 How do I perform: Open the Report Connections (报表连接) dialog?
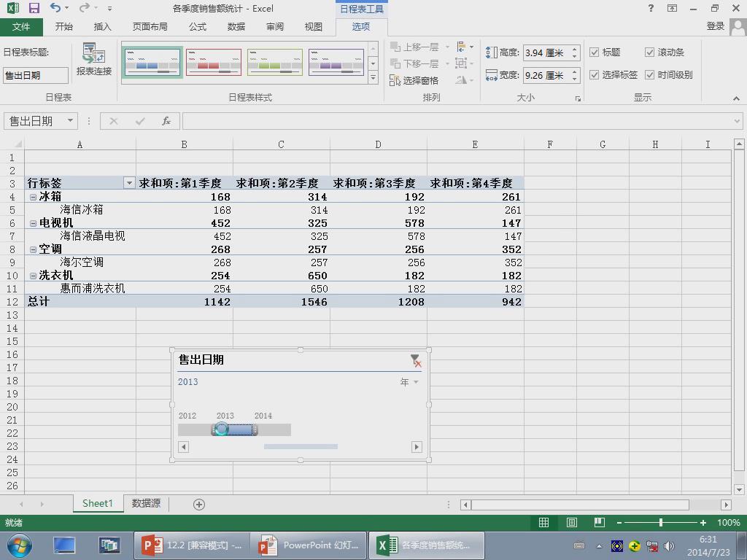[94, 60]
